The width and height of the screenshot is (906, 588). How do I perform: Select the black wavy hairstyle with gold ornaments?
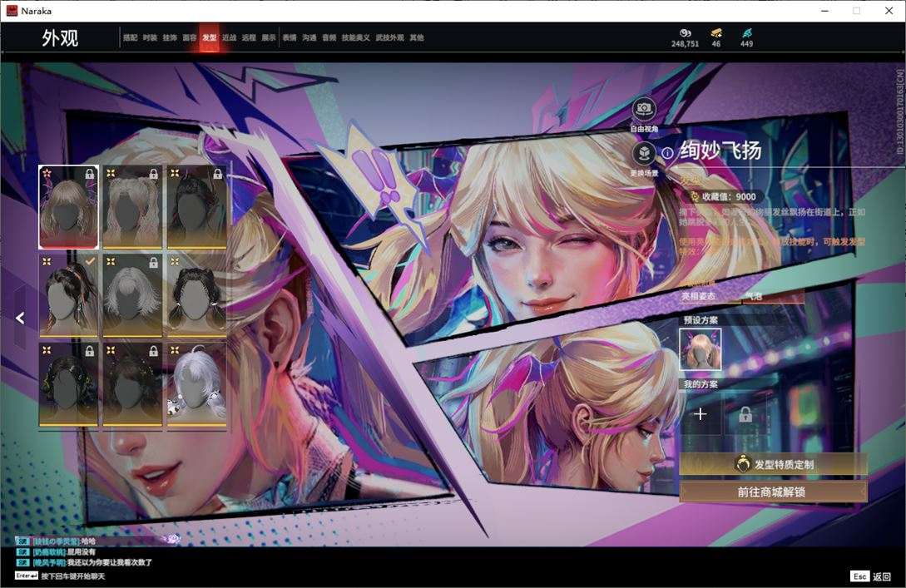click(69, 385)
